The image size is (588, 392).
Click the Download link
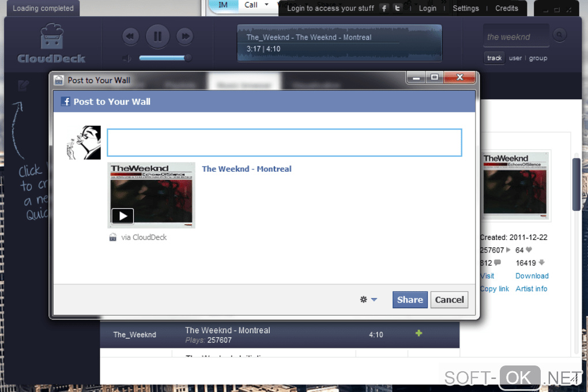tap(532, 276)
